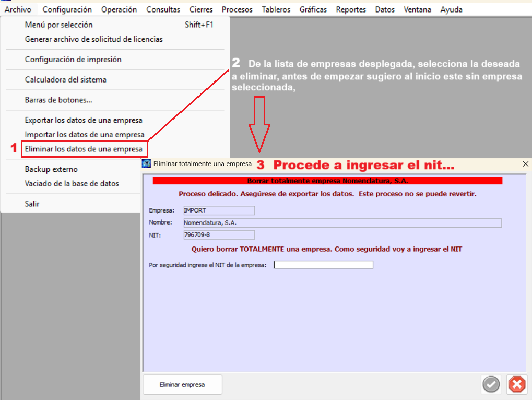
Task: Open Configuración de impresión
Action: point(73,60)
